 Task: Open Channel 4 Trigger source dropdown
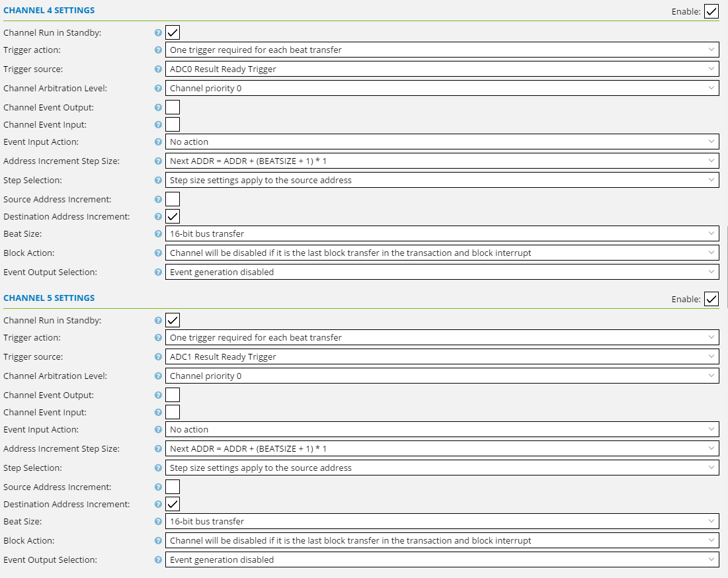(441, 69)
